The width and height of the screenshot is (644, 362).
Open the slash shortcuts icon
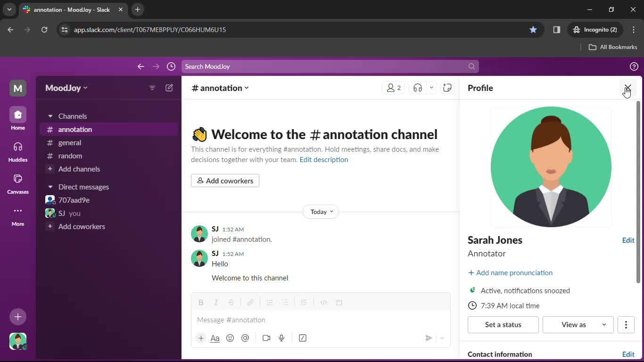pyautogui.click(x=303, y=338)
